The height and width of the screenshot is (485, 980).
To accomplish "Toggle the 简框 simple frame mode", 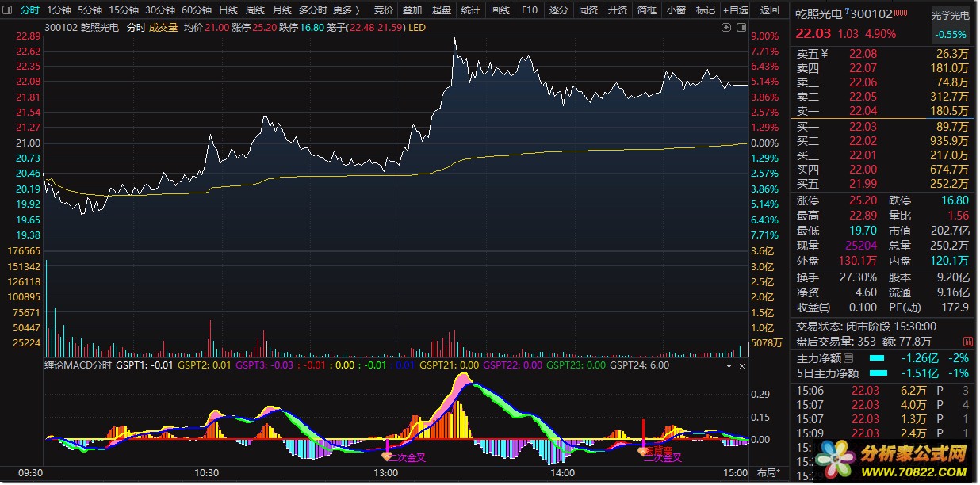I will [647, 10].
